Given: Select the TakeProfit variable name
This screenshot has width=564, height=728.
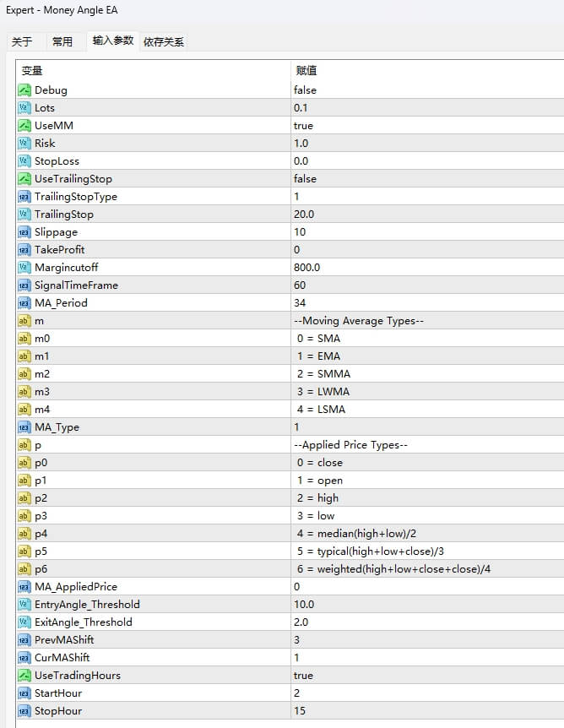Looking at the screenshot, I should pyautogui.click(x=59, y=249).
